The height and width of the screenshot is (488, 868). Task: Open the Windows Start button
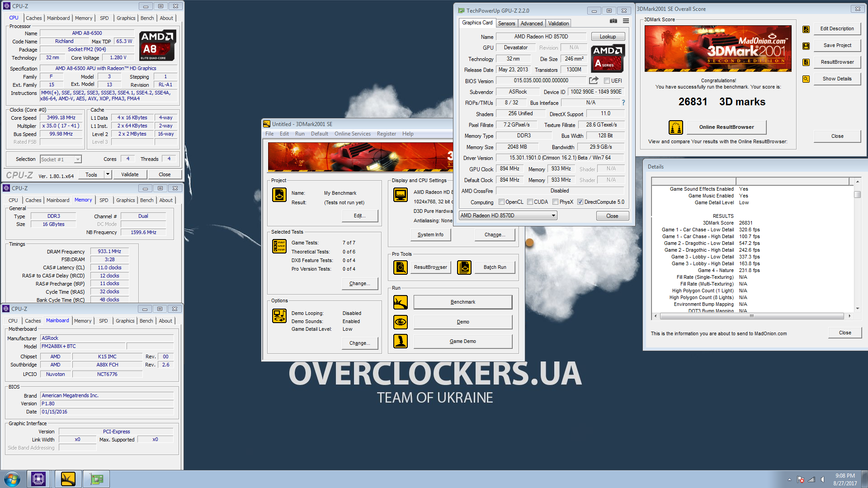(x=12, y=479)
